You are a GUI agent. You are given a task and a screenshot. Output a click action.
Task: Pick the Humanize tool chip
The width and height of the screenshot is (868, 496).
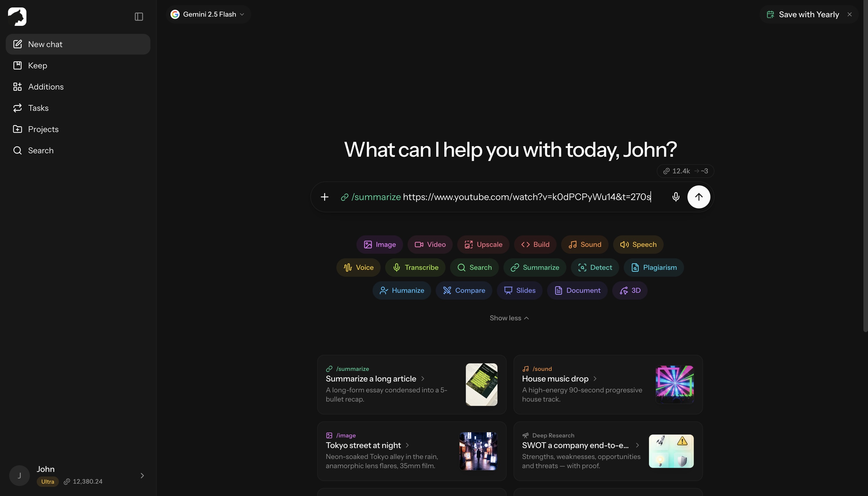[x=402, y=290]
